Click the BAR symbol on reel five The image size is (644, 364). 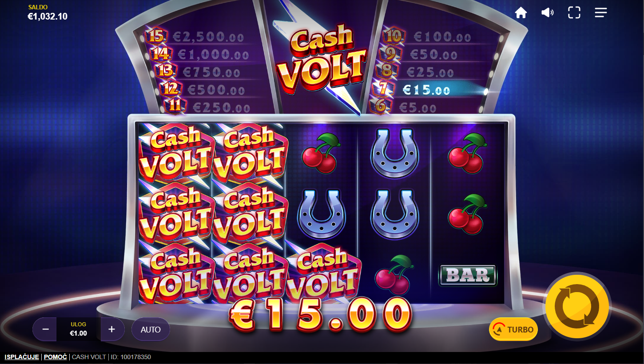pos(468,275)
